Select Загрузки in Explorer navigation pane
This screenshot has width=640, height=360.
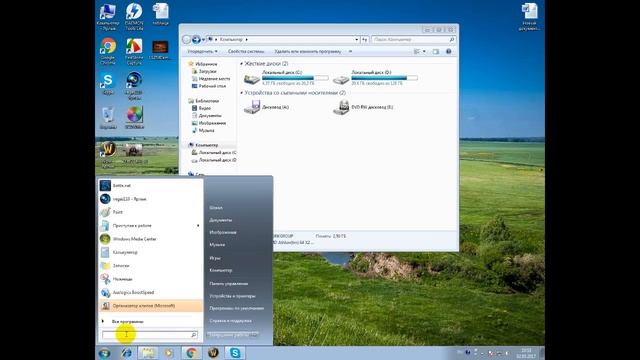[x=204, y=71]
